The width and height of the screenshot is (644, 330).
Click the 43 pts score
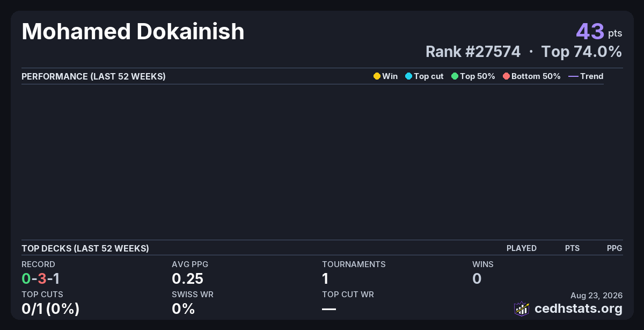pyautogui.click(x=599, y=32)
